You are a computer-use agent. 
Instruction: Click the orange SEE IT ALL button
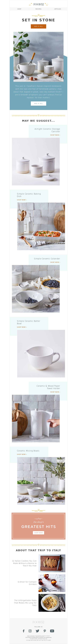click(38, 26)
